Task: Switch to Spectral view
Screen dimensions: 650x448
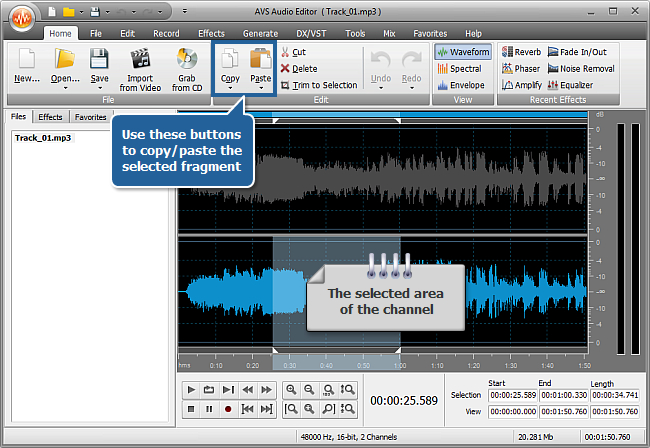Action: click(459, 69)
